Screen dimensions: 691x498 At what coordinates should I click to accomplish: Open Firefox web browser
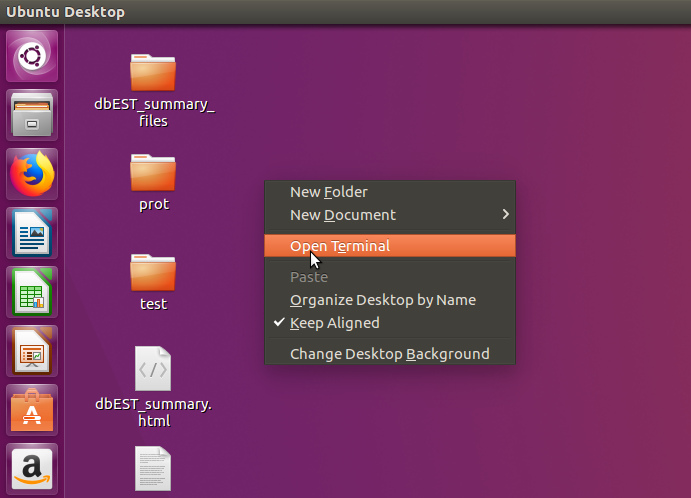click(x=33, y=175)
